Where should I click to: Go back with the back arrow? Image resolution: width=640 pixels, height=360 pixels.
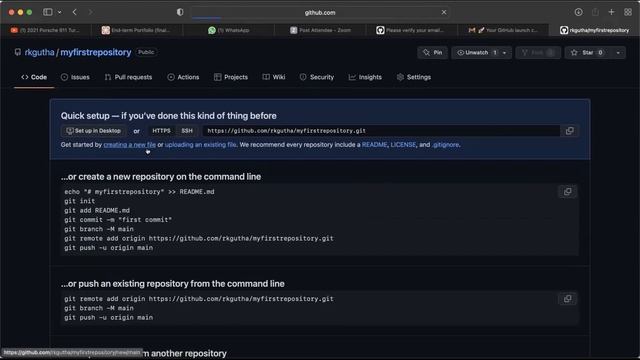coord(74,12)
